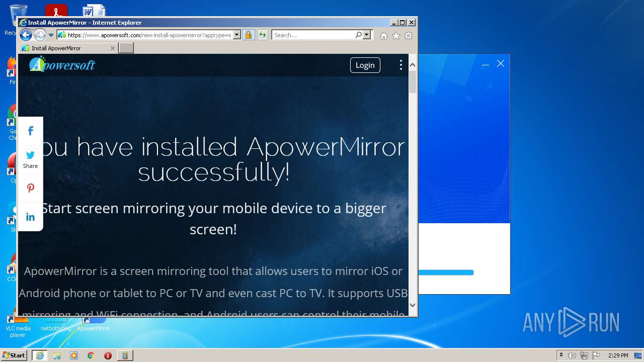
Task: Open the search provider dropdown
Action: click(x=367, y=35)
